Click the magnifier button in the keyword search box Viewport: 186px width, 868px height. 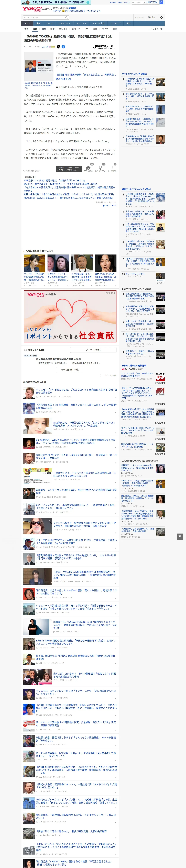[x=66, y=18]
